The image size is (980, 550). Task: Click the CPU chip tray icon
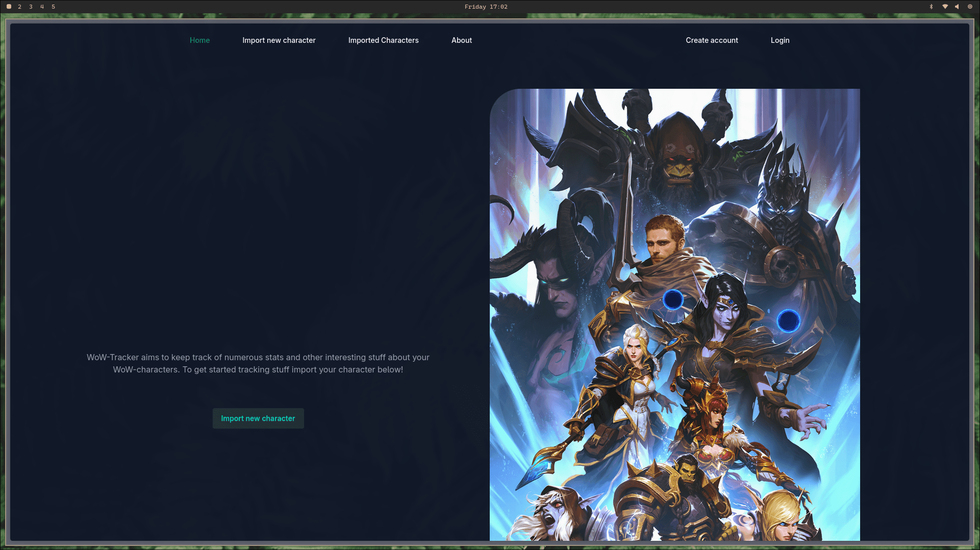(x=970, y=7)
